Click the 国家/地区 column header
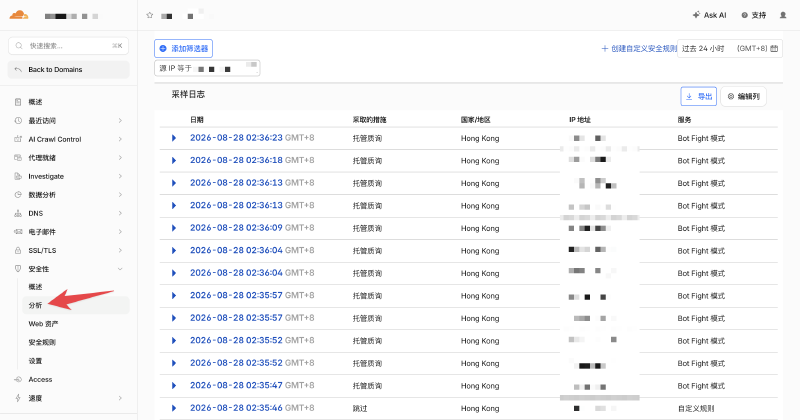 point(476,119)
